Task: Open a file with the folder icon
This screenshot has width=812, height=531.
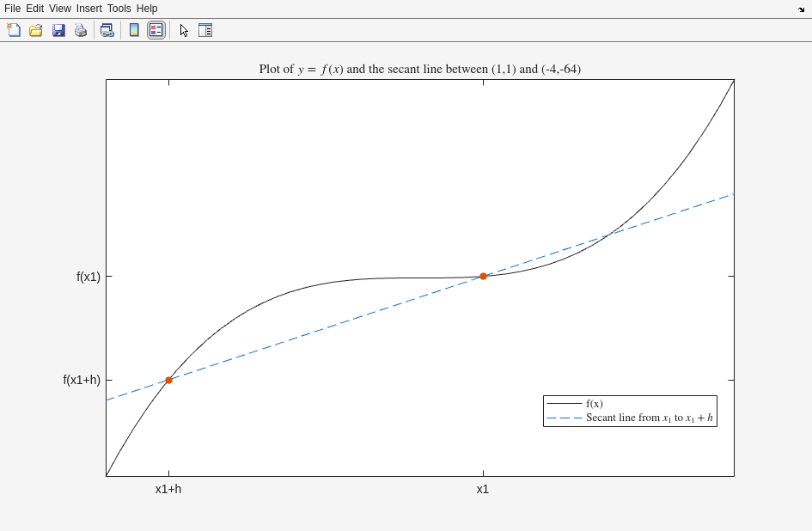Action: pos(36,30)
